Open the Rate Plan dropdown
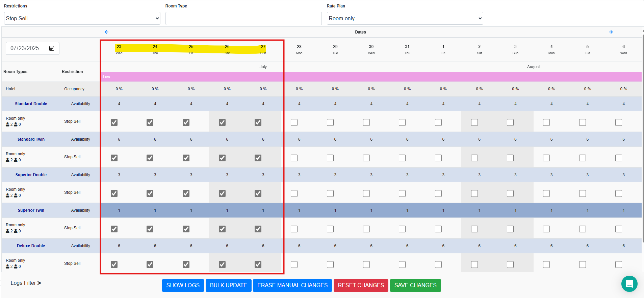644x298 pixels. [x=405, y=18]
